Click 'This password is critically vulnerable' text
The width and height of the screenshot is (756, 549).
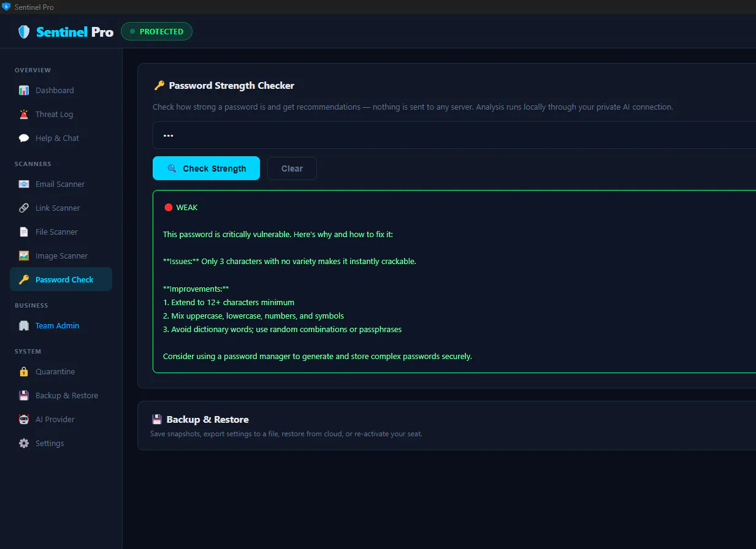point(278,235)
